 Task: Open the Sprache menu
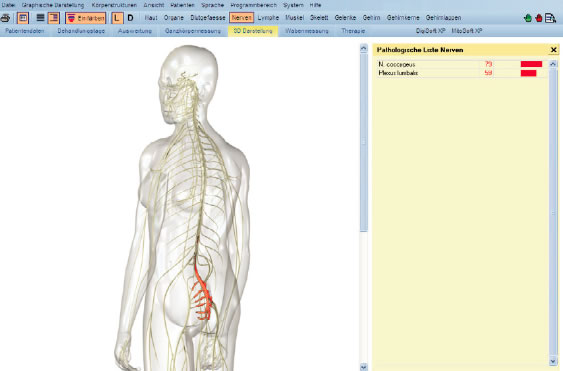[x=213, y=5]
